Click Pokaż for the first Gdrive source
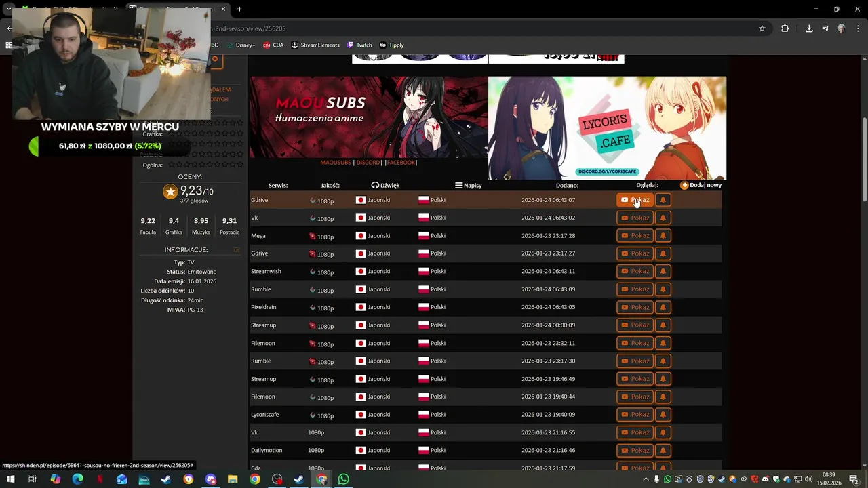This screenshot has width=868, height=488. point(635,200)
